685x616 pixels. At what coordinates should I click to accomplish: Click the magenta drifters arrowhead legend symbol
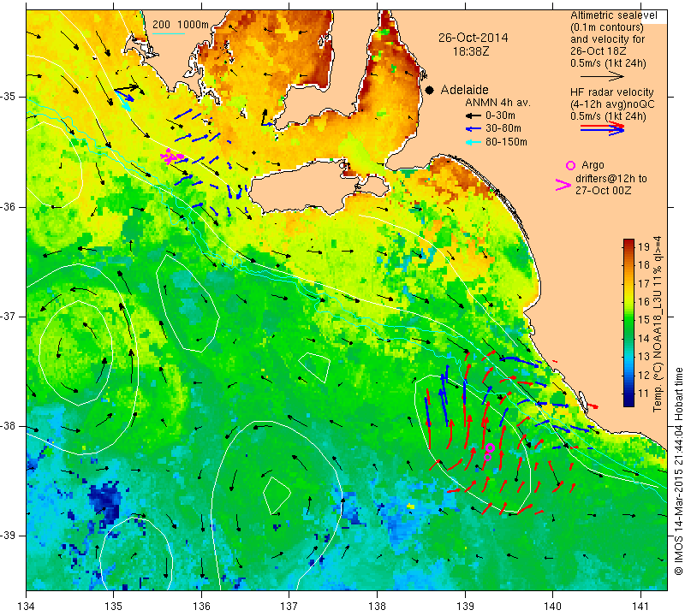[563, 185]
